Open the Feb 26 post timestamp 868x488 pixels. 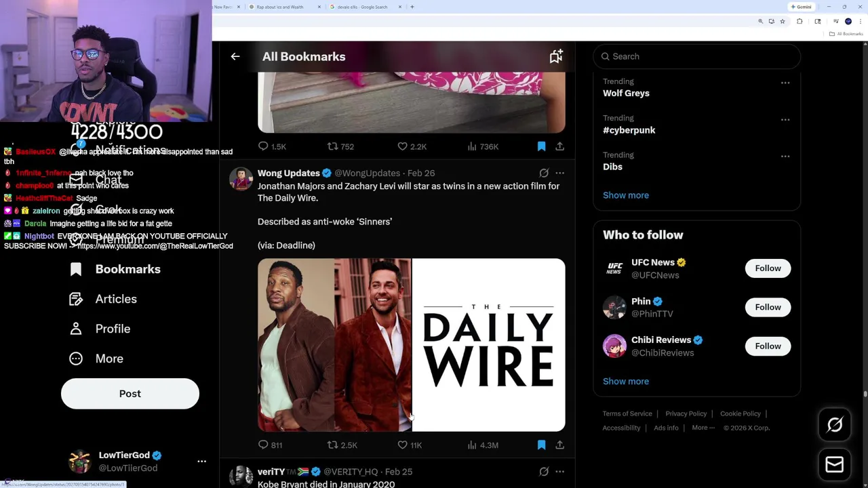[x=421, y=173]
